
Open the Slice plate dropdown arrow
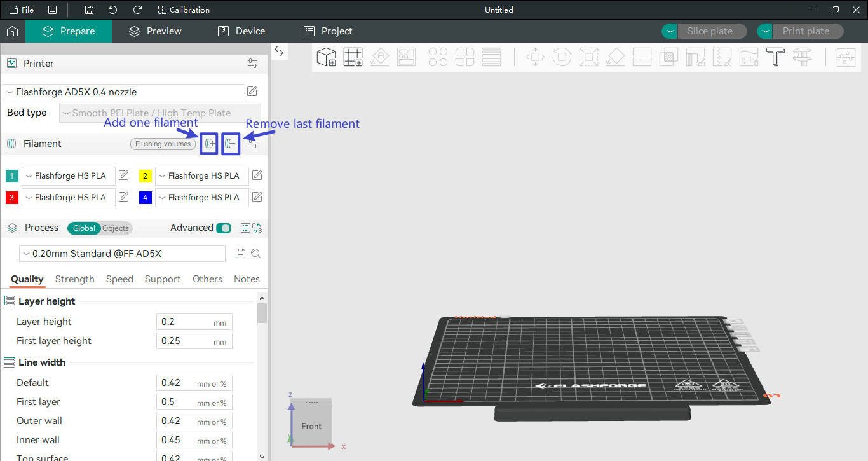[670, 31]
